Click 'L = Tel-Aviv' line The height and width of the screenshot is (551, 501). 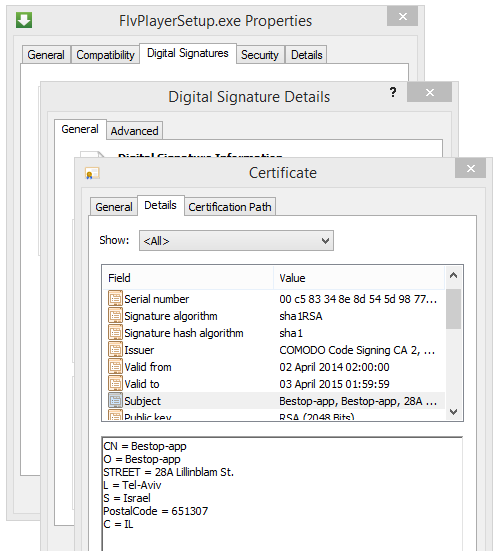pyautogui.click(x=132, y=485)
